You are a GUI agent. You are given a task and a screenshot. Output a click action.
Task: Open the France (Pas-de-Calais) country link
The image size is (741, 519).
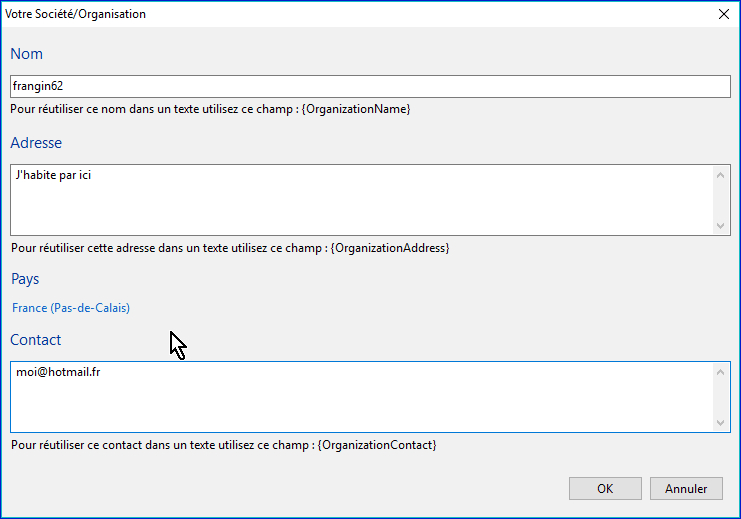pos(71,308)
